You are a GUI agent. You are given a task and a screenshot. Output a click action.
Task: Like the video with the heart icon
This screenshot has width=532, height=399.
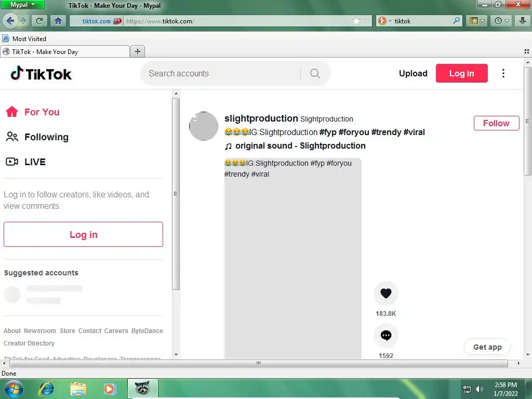386,293
